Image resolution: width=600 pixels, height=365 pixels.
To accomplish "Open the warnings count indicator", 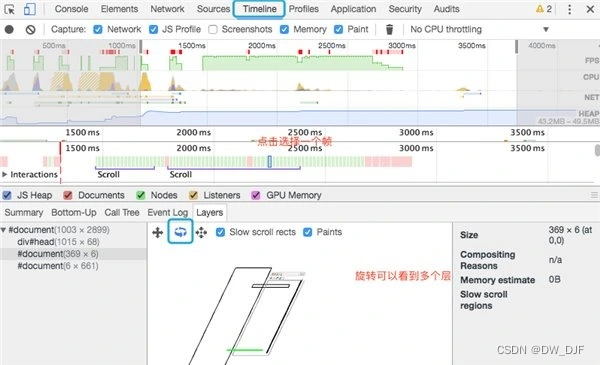I will pos(544,9).
